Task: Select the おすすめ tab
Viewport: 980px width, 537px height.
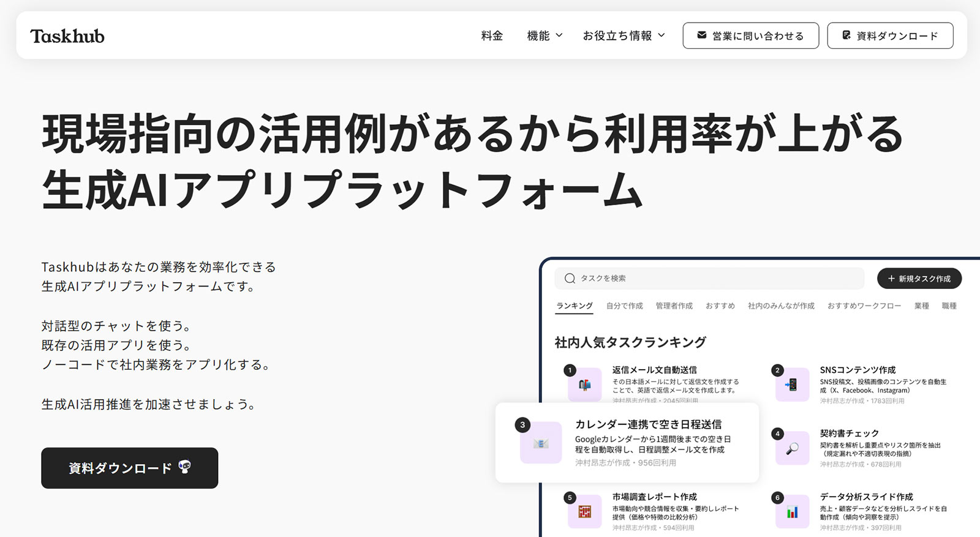Action: tap(720, 306)
